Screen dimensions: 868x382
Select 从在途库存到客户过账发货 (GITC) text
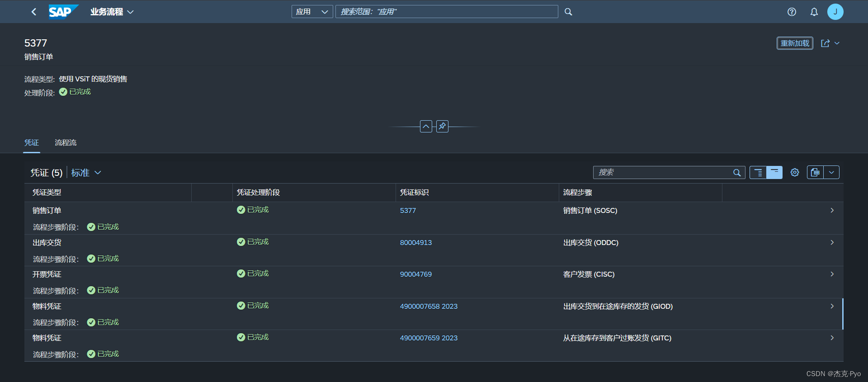click(617, 338)
